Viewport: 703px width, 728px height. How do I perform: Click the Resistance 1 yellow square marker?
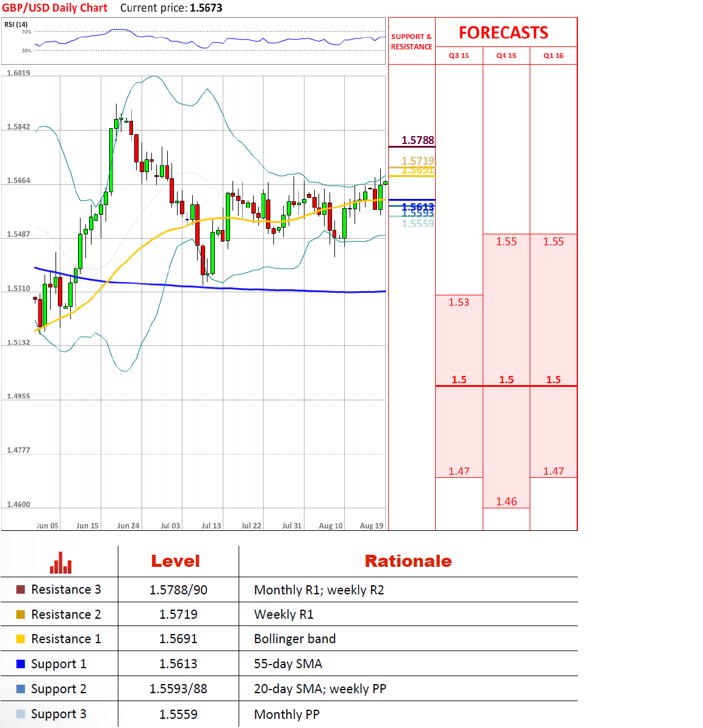coord(21,639)
